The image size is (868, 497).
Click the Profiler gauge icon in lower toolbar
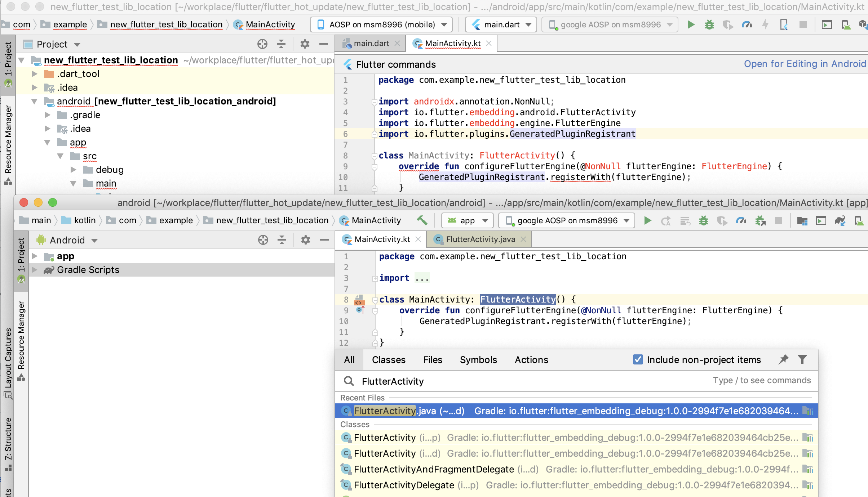pos(741,220)
